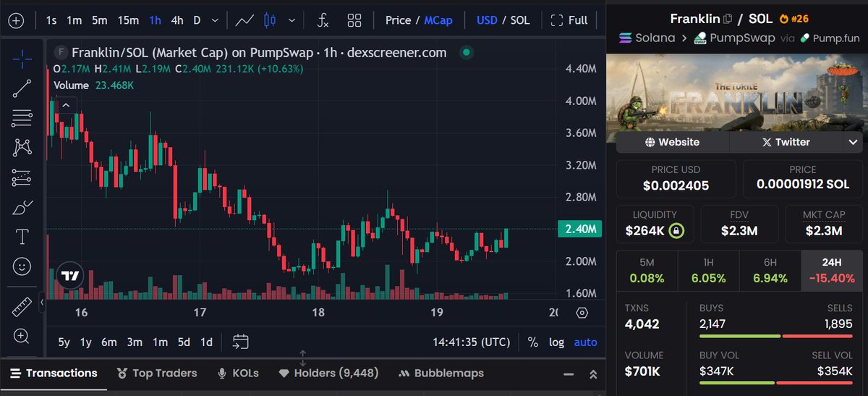Image resolution: width=868 pixels, height=396 pixels.
Task: Set chart range to 1d
Action: 206,342
